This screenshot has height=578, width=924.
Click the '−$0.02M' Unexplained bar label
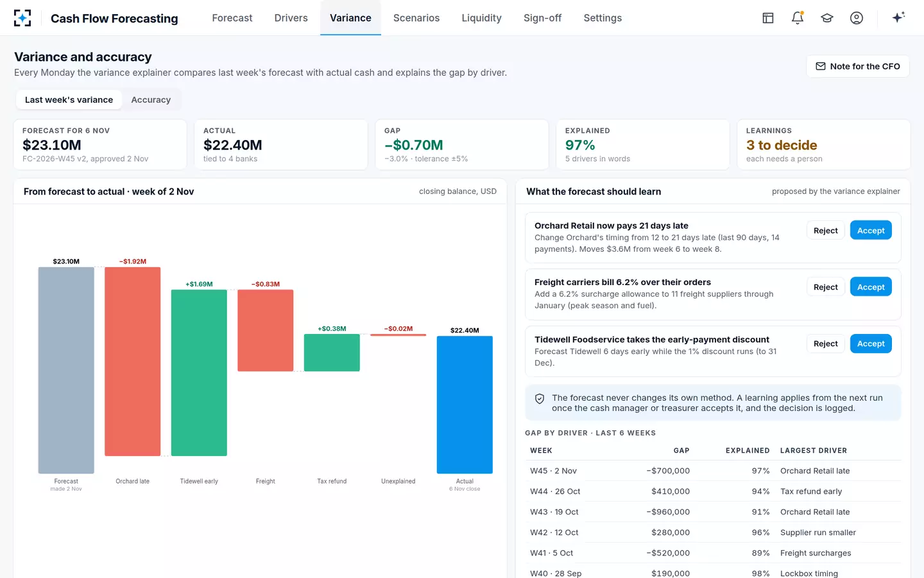(x=398, y=329)
